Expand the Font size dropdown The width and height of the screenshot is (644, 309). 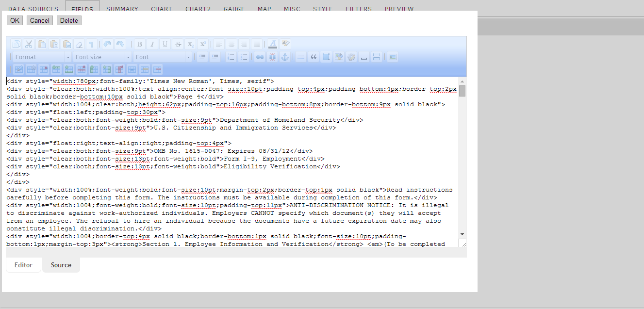click(x=102, y=57)
